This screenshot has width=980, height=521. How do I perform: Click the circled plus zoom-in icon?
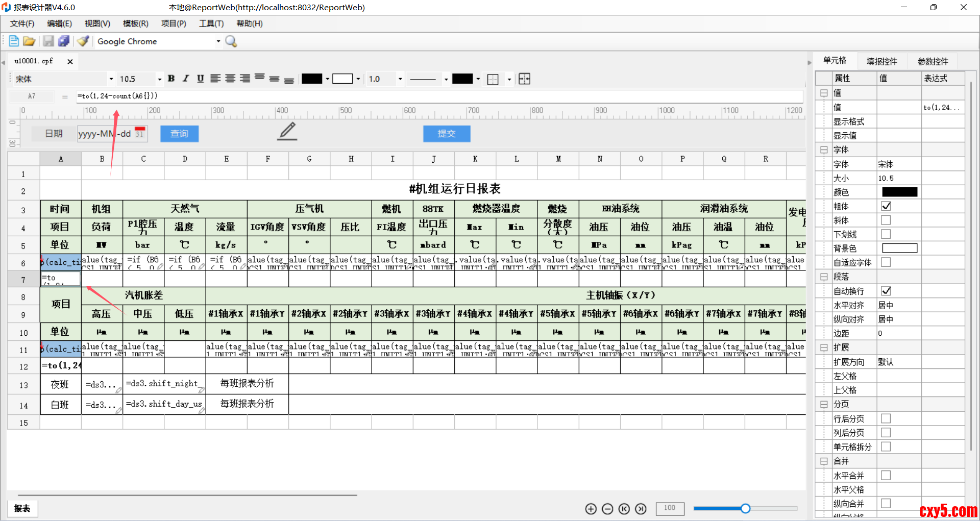(591, 509)
